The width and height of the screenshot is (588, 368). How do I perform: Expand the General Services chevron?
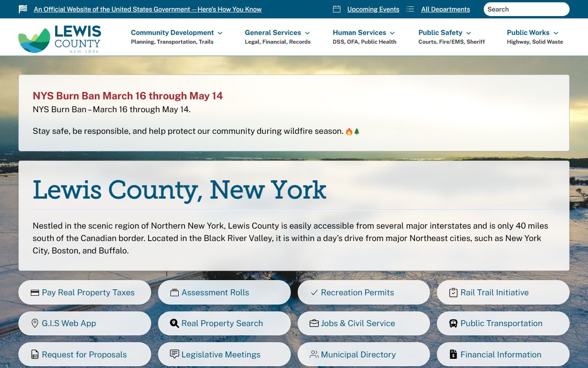(307, 33)
